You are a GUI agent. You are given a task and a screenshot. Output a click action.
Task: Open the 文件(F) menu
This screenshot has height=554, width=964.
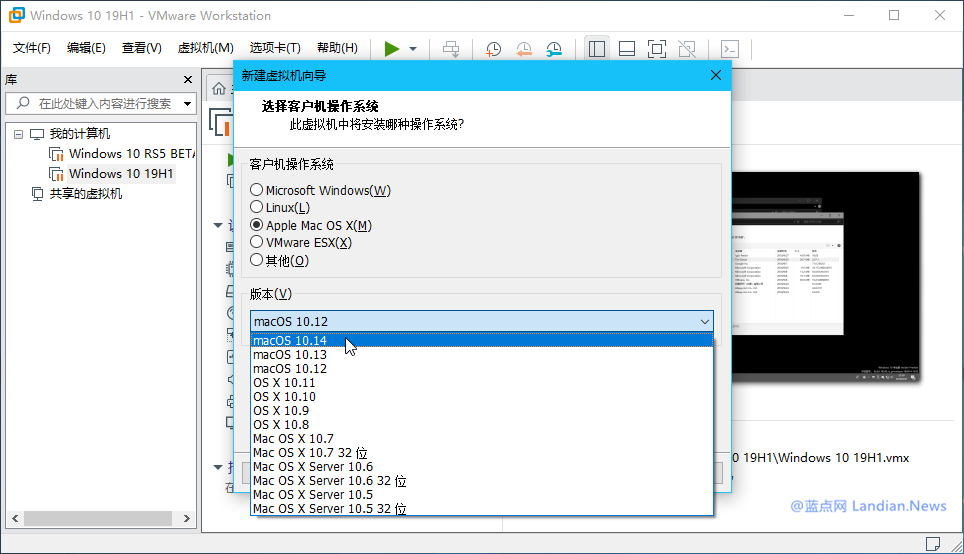31,48
